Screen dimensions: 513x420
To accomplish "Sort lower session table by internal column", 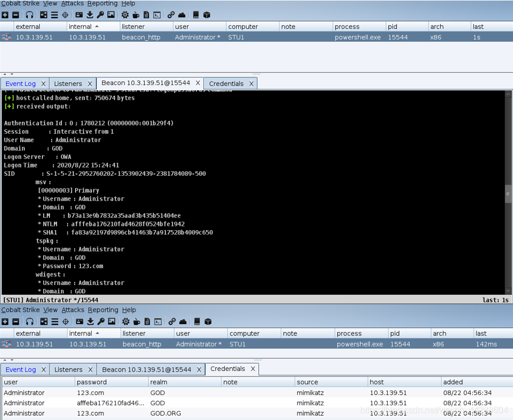I will (x=94, y=333).
